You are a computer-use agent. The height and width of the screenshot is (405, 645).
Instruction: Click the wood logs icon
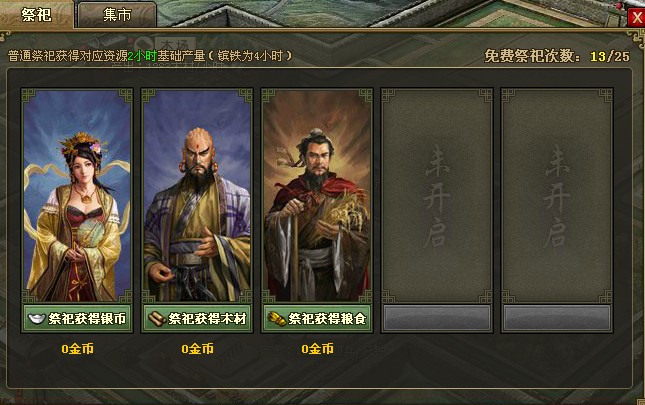(x=157, y=319)
